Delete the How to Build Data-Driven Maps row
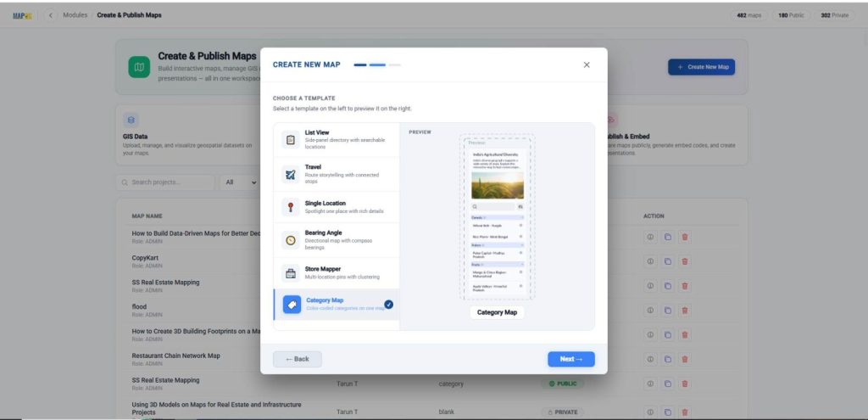The height and width of the screenshot is (420, 868). click(x=685, y=237)
